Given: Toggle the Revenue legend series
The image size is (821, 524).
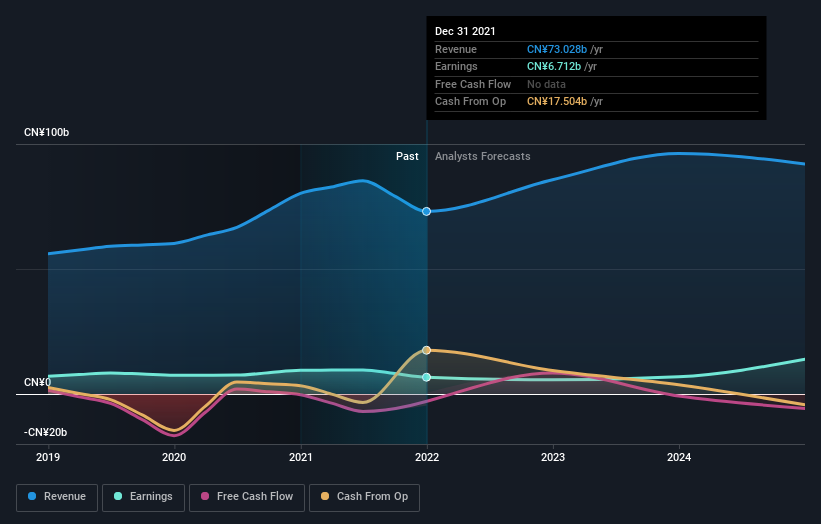Looking at the screenshot, I should (57, 497).
